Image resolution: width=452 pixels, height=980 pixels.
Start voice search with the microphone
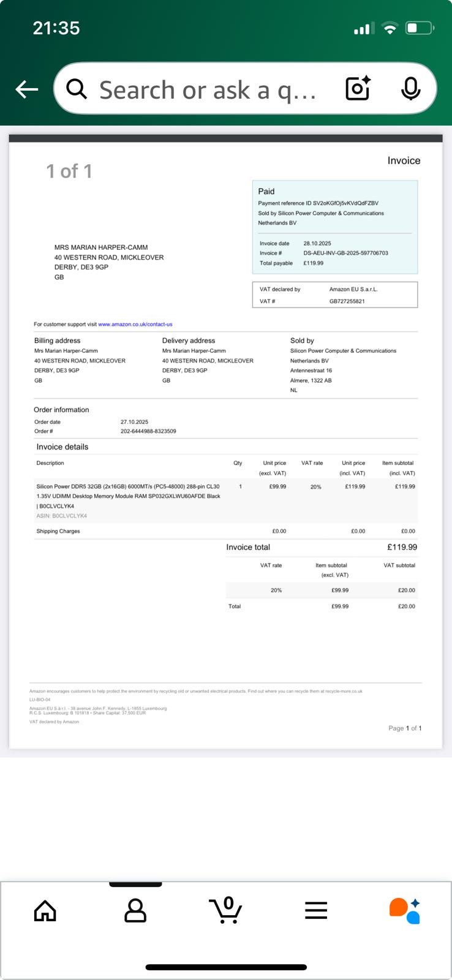click(410, 89)
